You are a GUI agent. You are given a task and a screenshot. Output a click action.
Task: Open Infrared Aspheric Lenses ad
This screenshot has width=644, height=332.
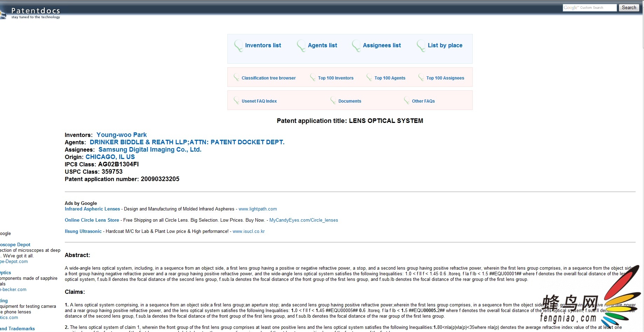tap(93, 209)
